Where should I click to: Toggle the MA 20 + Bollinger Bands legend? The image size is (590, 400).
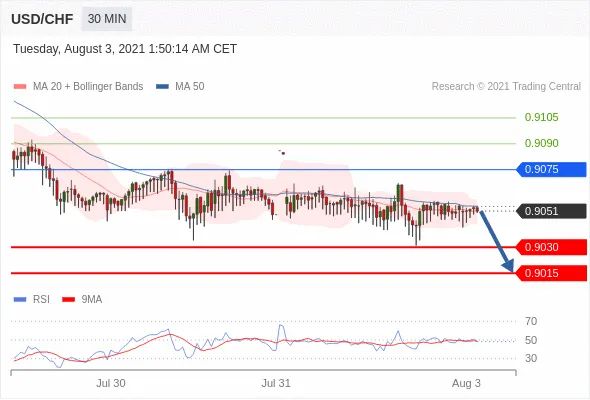(x=78, y=87)
